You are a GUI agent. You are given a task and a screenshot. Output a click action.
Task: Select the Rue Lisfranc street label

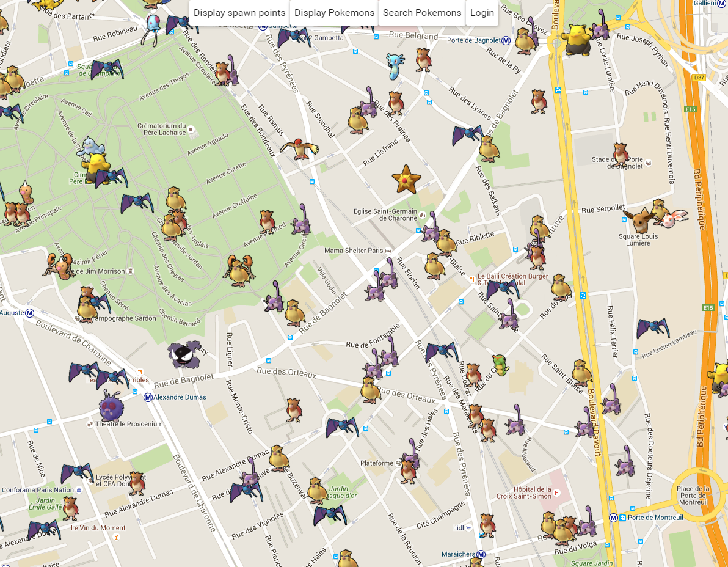click(380, 152)
